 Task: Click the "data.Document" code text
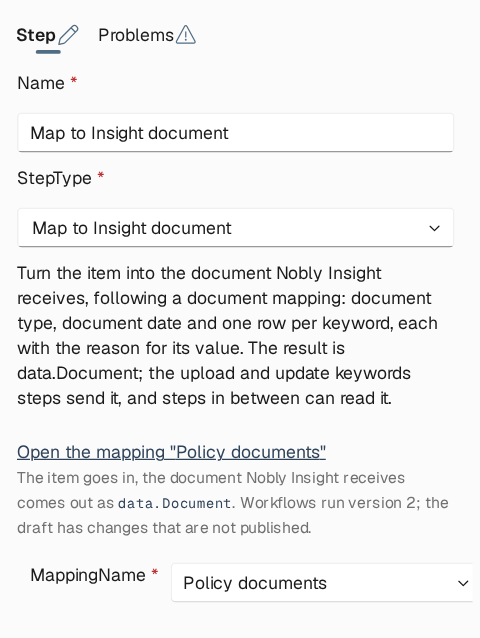[x=175, y=503]
